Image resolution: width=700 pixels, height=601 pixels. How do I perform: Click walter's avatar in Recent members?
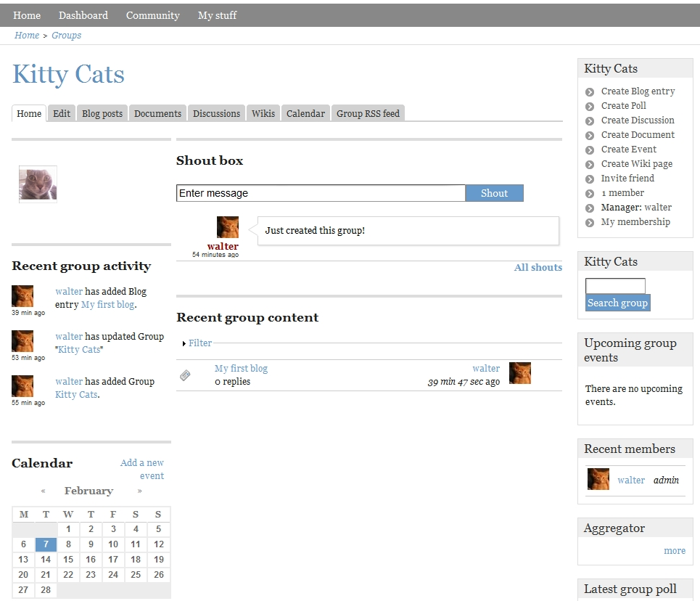pos(598,479)
